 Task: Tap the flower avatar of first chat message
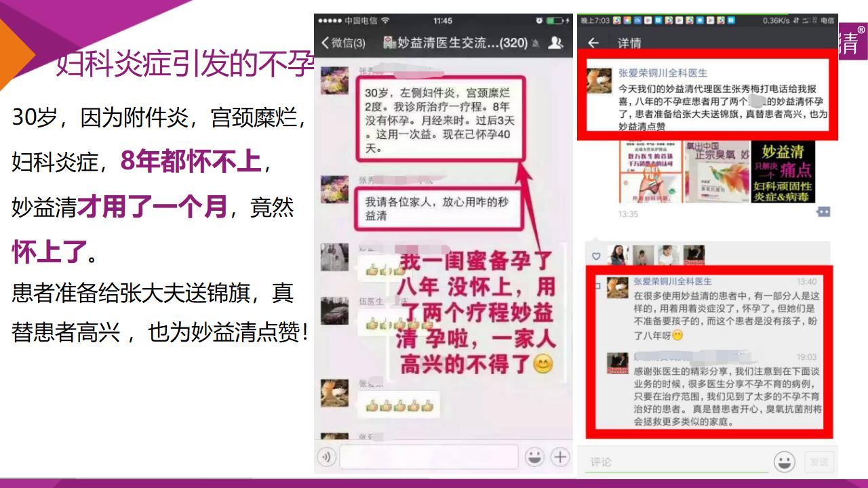click(x=334, y=80)
